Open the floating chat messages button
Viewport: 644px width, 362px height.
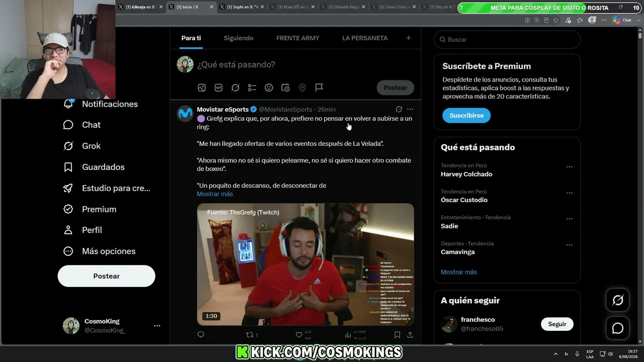coord(617,328)
